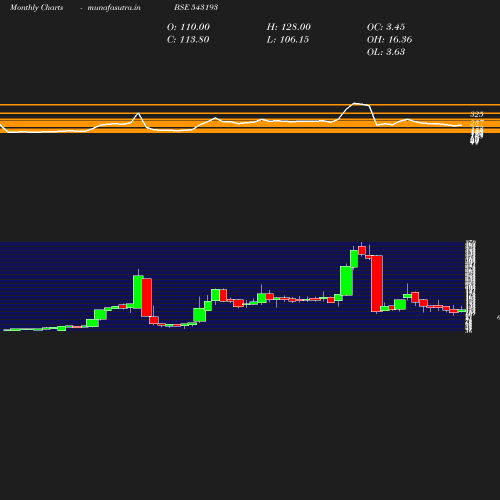
Task: Click the 'Monthly Charts' title text
Action: [x=36, y=7]
